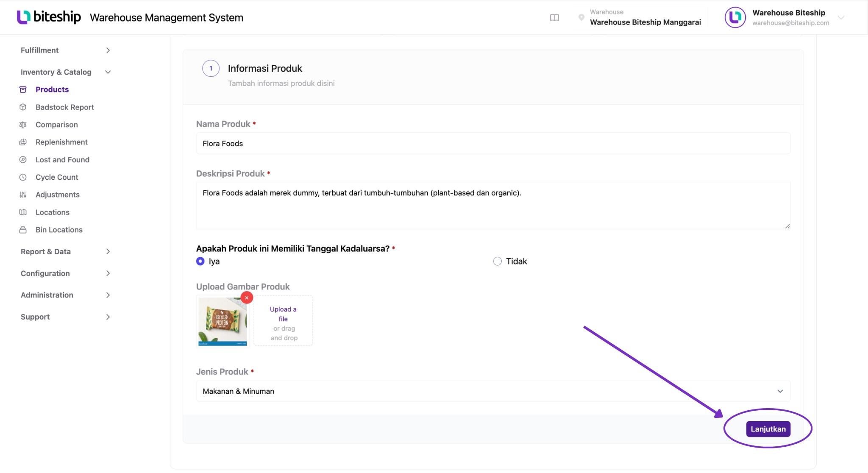Click the Adjustments sliders icon
The height and width of the screenshot is (473, 868).
click(x=23, y=195)
